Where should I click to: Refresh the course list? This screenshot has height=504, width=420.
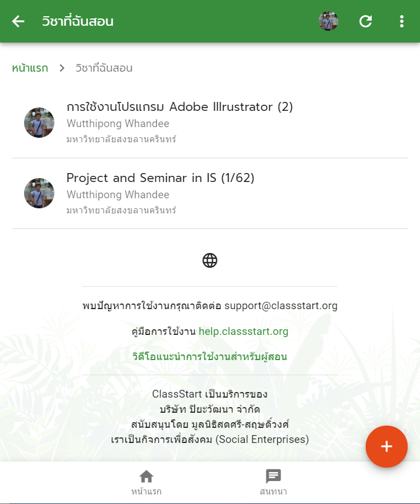(365, 21)
